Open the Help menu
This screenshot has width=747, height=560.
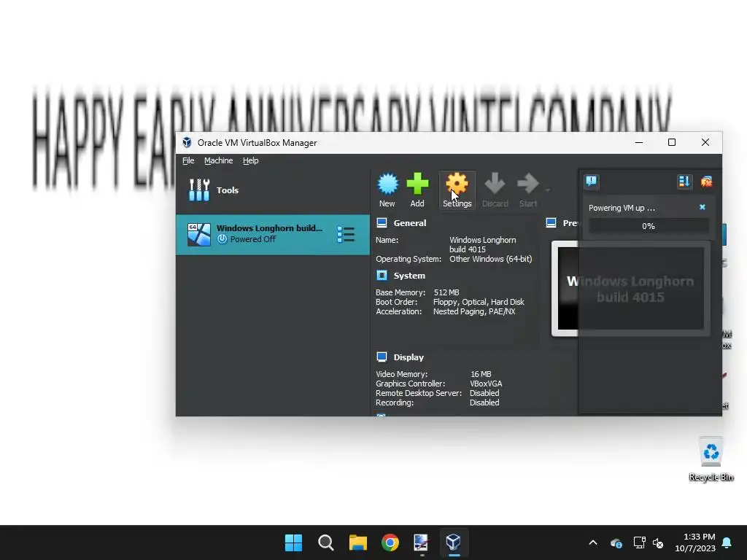click(x=251, y=160)
